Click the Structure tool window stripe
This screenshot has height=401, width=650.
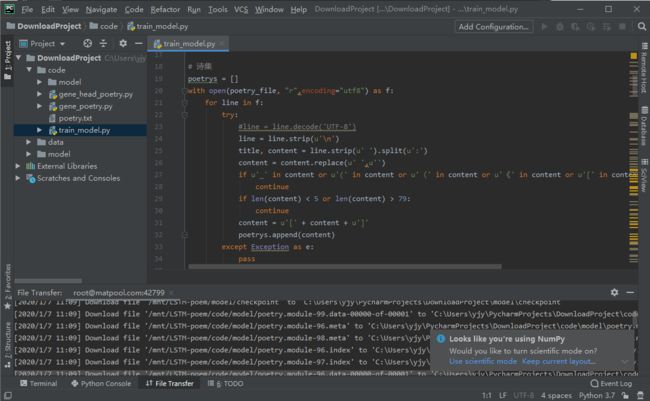(7, 345)
